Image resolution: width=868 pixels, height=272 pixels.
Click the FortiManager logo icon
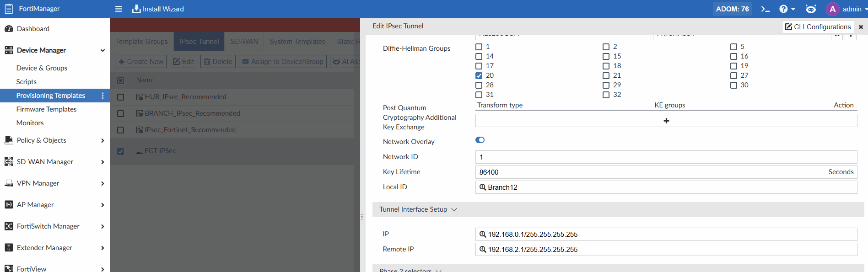click(9, 9)
